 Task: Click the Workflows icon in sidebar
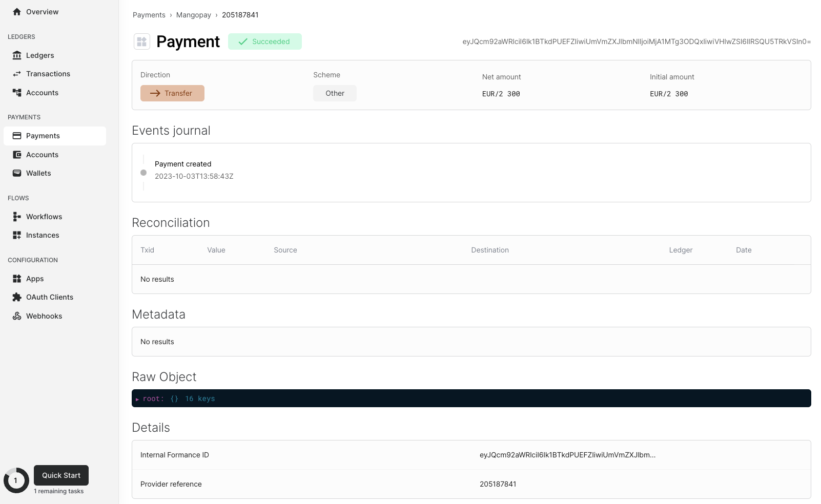click(x=17, y=217)
